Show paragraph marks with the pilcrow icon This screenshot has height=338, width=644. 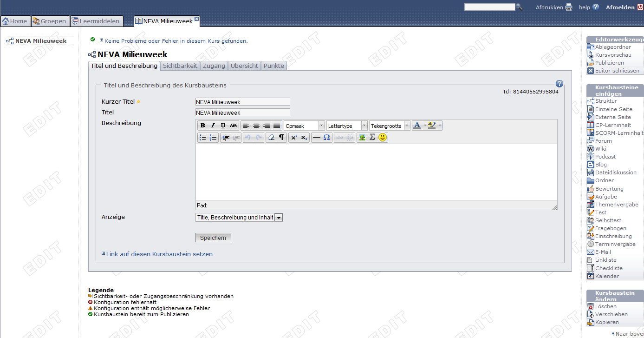coord(281,138)
